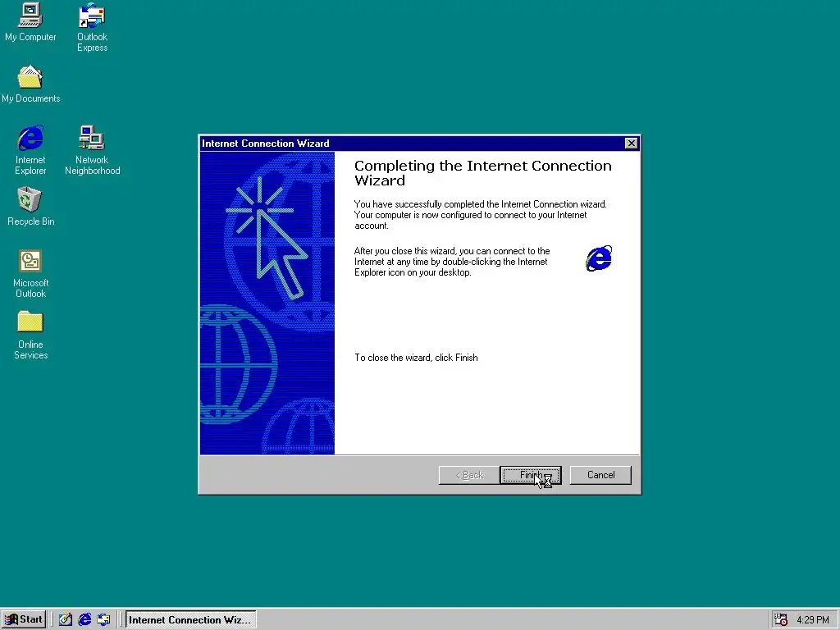Image resolution: width=840 pixels, height=630 pixels.
Task: Click the Finish button in the wizard
Action: [x=531, y=475]
